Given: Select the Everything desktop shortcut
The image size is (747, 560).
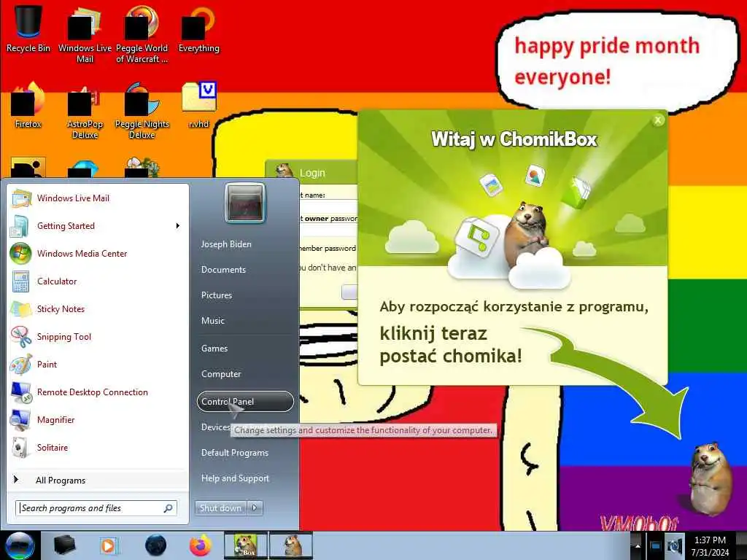Looking at the screenshot, I should point(198,28).
